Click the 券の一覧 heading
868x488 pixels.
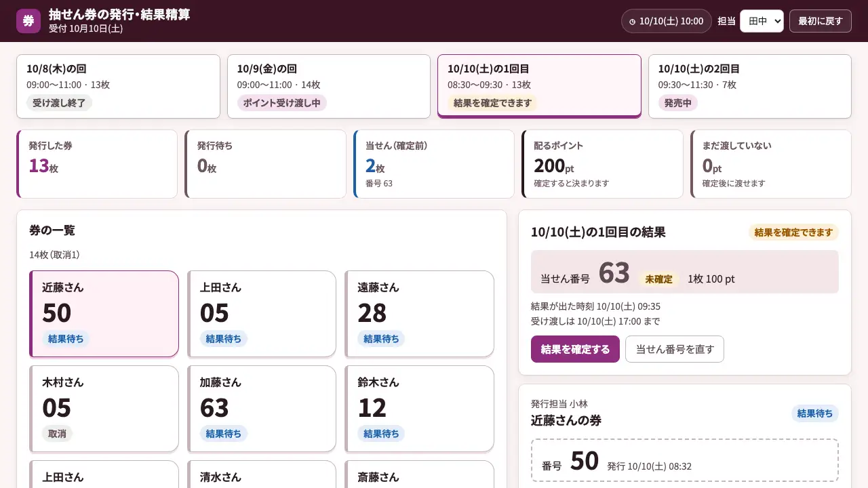(52, 230)
